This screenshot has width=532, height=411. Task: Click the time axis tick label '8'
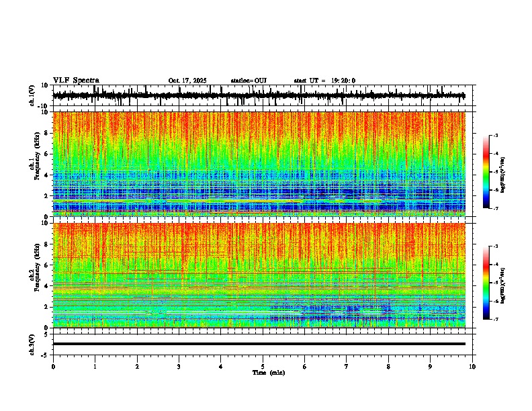coord(388,367)
